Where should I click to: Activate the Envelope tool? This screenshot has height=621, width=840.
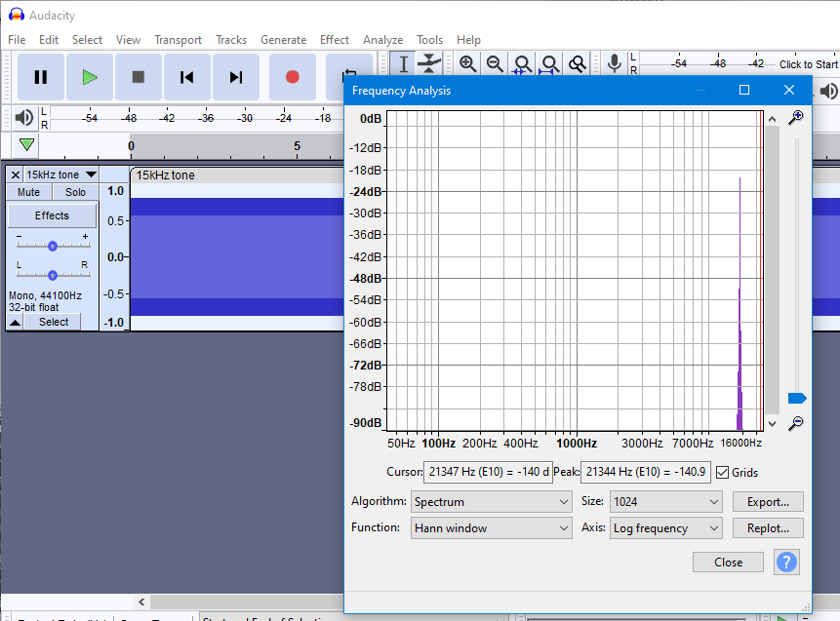pyautogui.click(x=430, y=62)
